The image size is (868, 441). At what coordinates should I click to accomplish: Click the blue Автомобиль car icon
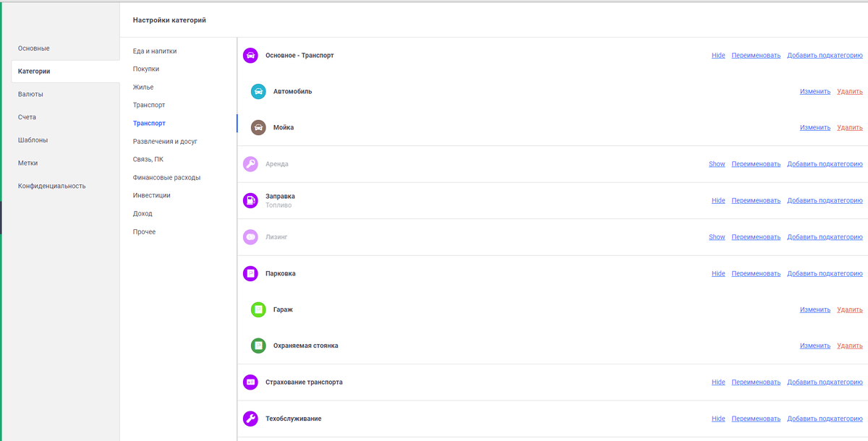point(258,91)
